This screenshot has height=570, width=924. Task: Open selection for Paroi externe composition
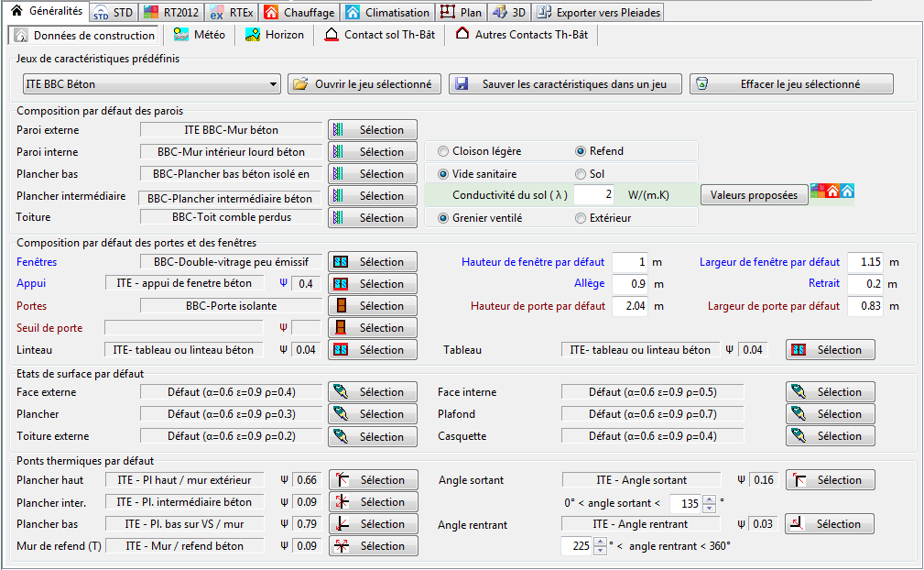372,130
